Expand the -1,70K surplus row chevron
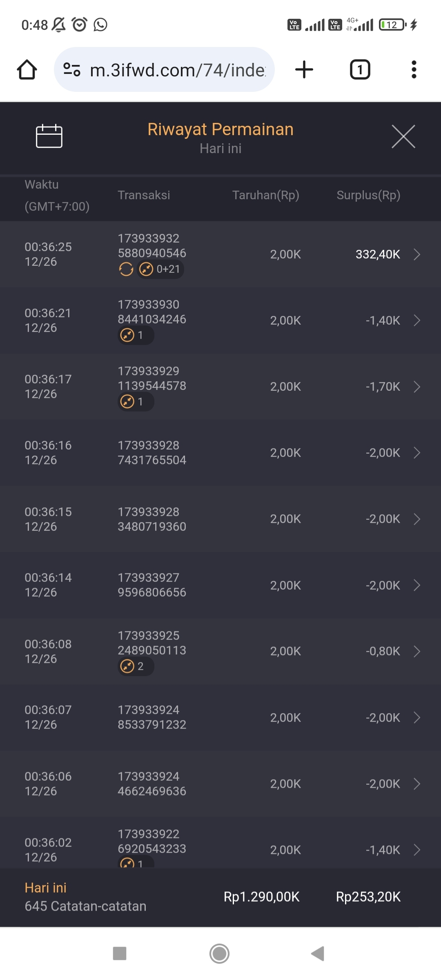441x980 pixels. (x=417, y=387)
